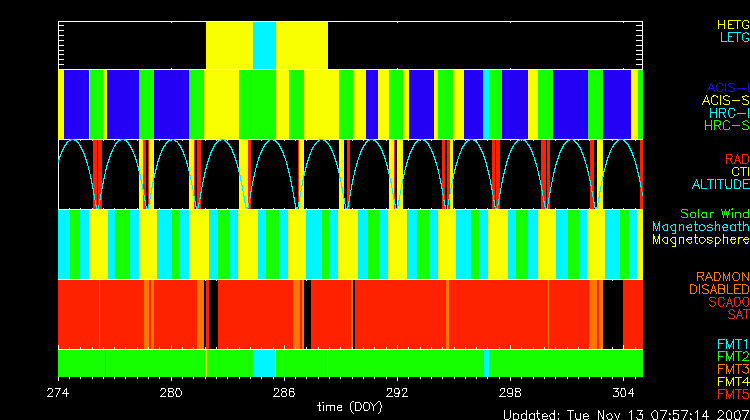This screenshot has width=750, height=420.
Task: Click the cyan FMT1 segment near day 285
Action: (264, 362)
